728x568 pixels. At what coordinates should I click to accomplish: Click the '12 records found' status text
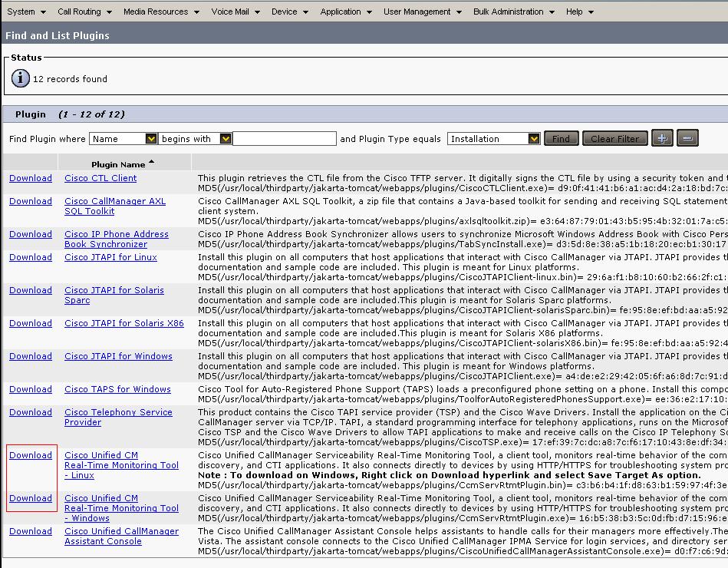coord(70,79)
